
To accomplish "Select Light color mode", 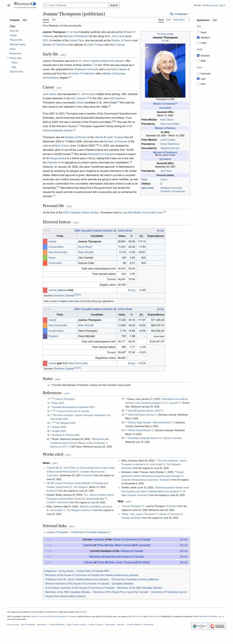I will point(198,79).
